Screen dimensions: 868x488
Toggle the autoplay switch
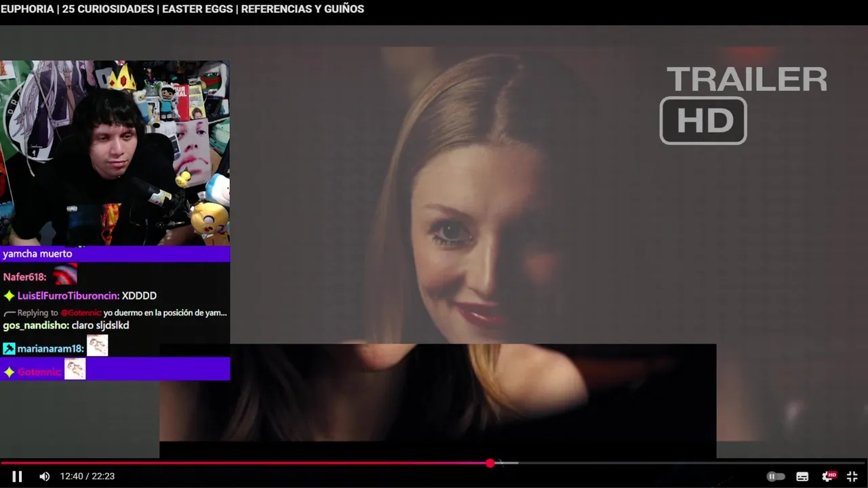775,476
